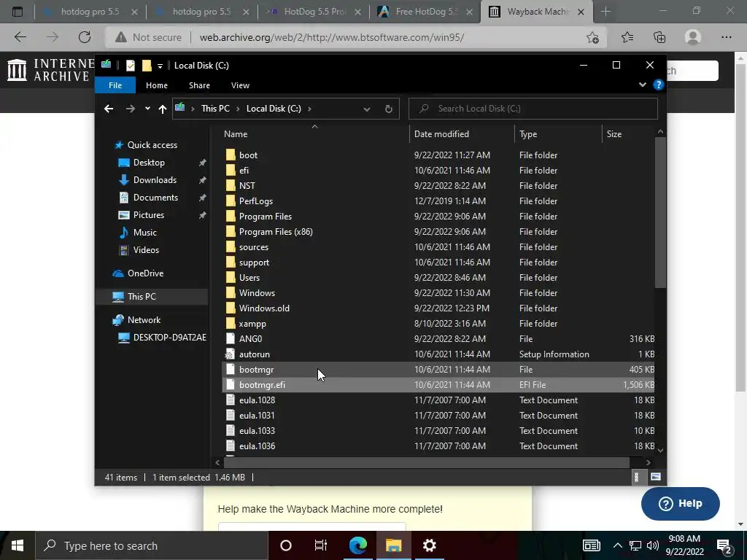Open Edge profile icon
747x560 pixels.
coord(693,37)
